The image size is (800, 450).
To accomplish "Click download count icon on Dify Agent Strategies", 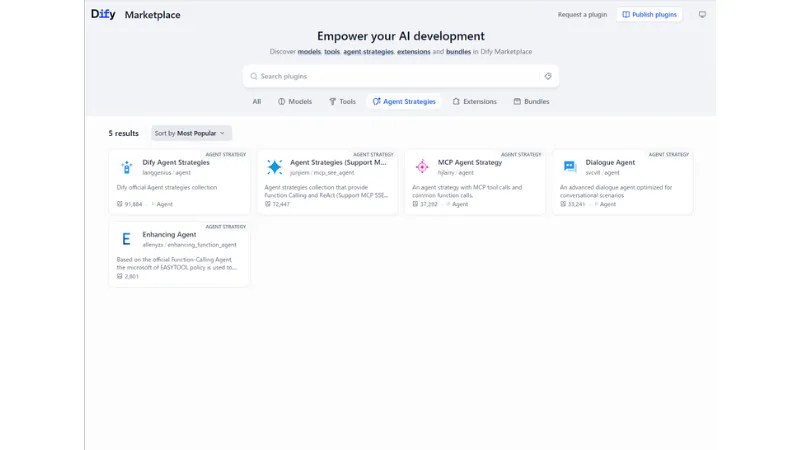I will tap(119, 204).
